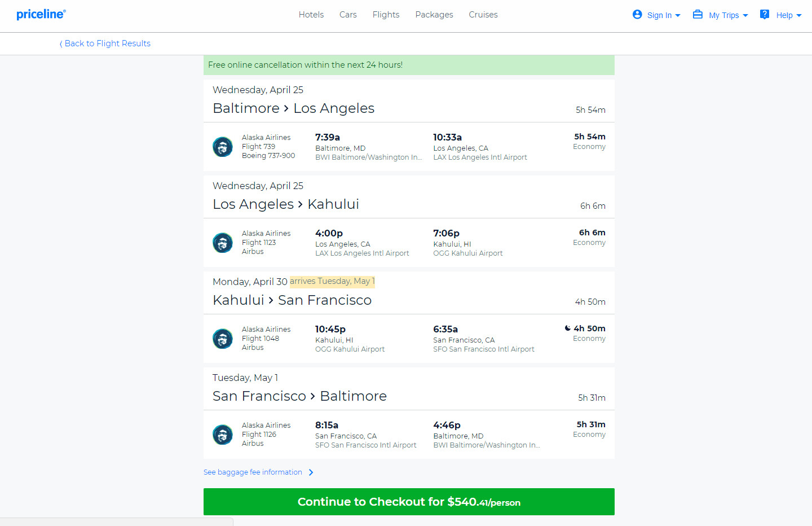Click the Help question mark icon
812x526 pixels.
pyautogui.click(x=765, y=15)
